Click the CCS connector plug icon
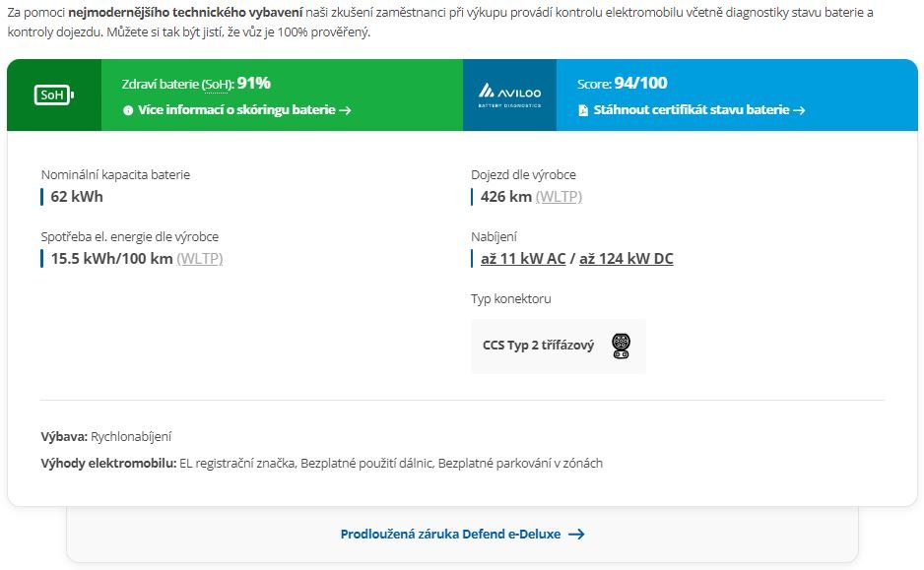Screen dimensions: 924x570 [621, 346]
